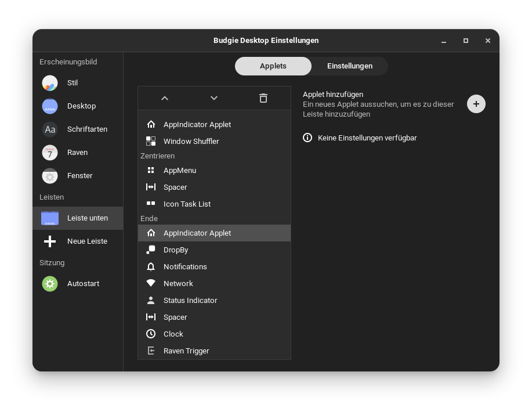Click the Neue Leiste plus icon

click(x=50, y=241)
